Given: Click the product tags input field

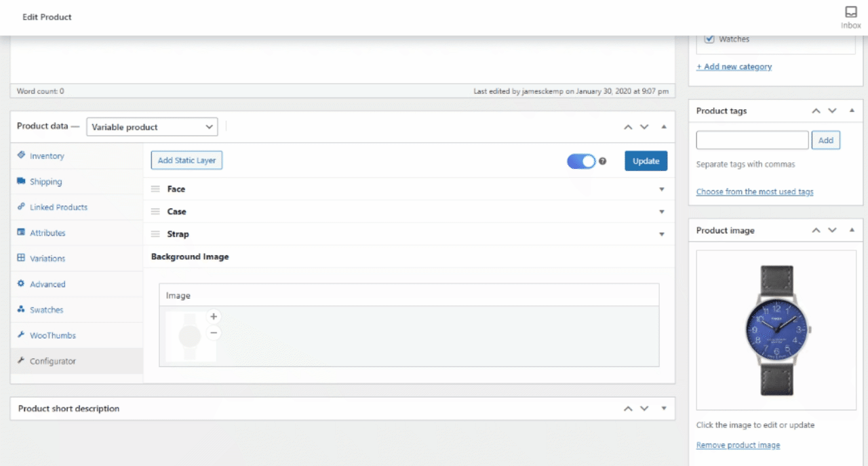Looking at the screenshot, I should (x=752, y=140).
